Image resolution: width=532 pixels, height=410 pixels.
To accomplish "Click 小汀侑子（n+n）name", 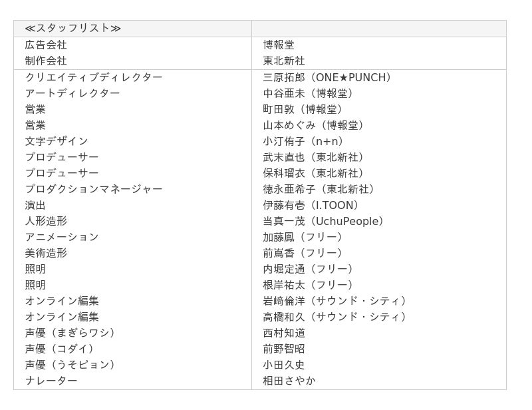I will tap(304, 141).
